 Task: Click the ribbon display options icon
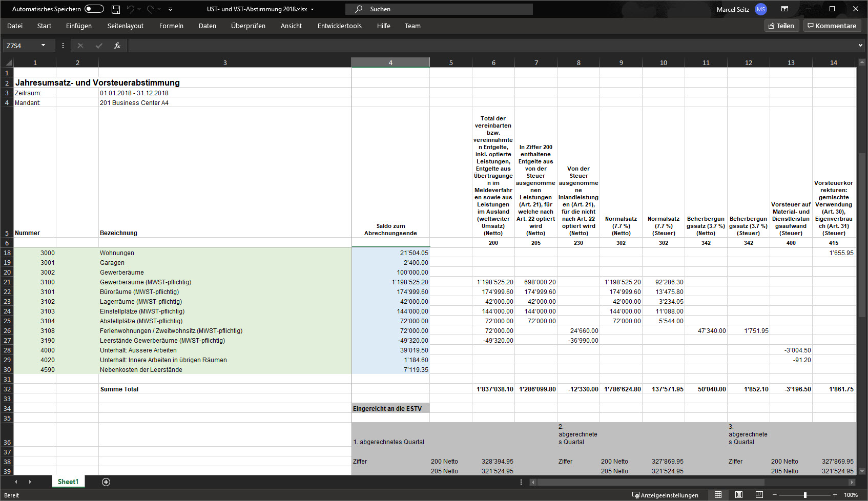pos(784,9)
